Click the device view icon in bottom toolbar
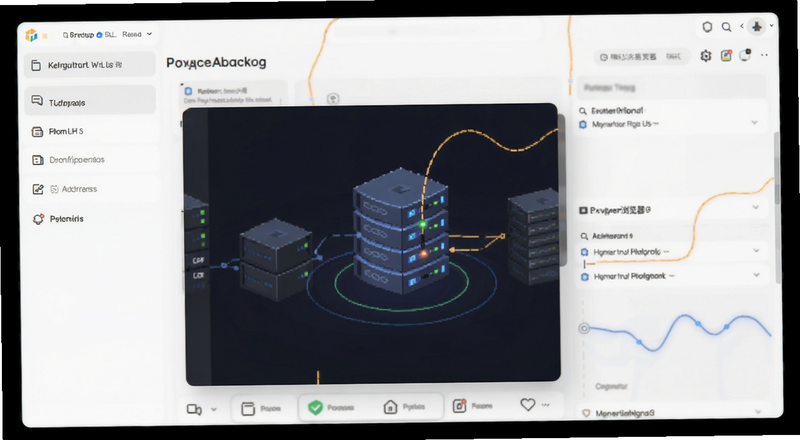 pyautogui.click(x=194, y=409)
